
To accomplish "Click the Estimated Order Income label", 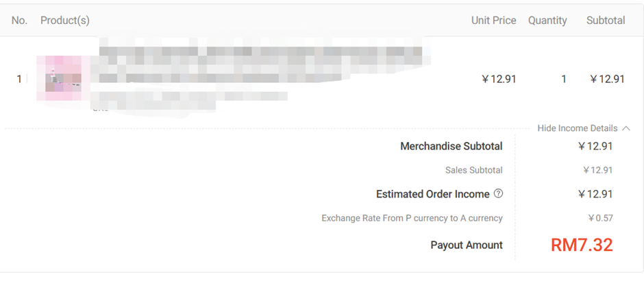I will coord(432,194).
